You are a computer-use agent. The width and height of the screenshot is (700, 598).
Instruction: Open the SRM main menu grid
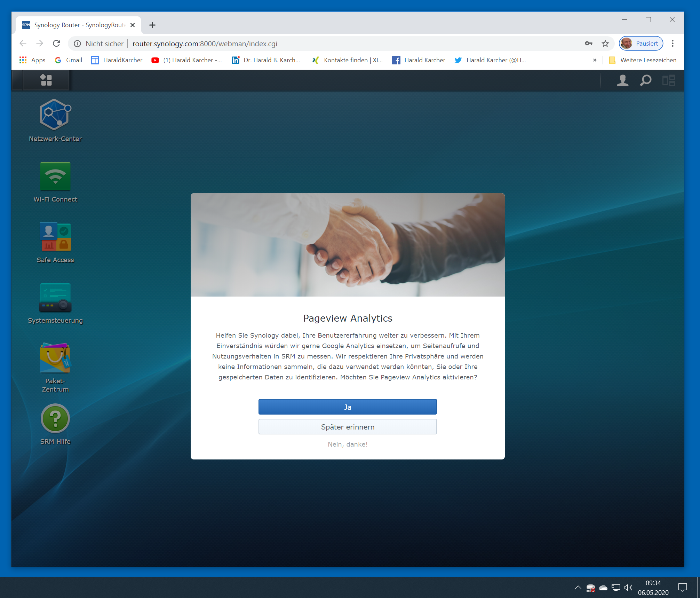(x=46, y=80)
